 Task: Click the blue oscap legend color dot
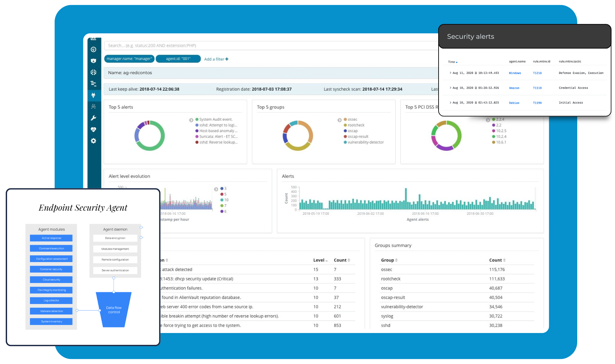[x=345, y=131]
